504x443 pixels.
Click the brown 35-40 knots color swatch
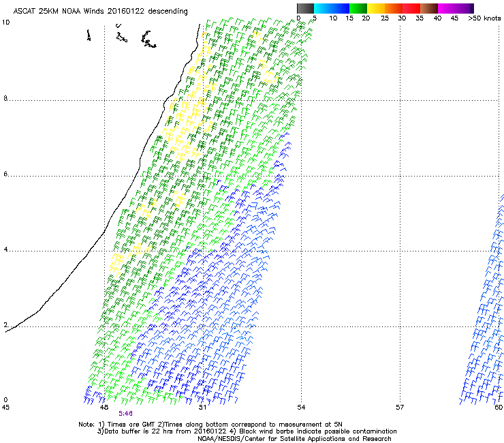point(429,8)
